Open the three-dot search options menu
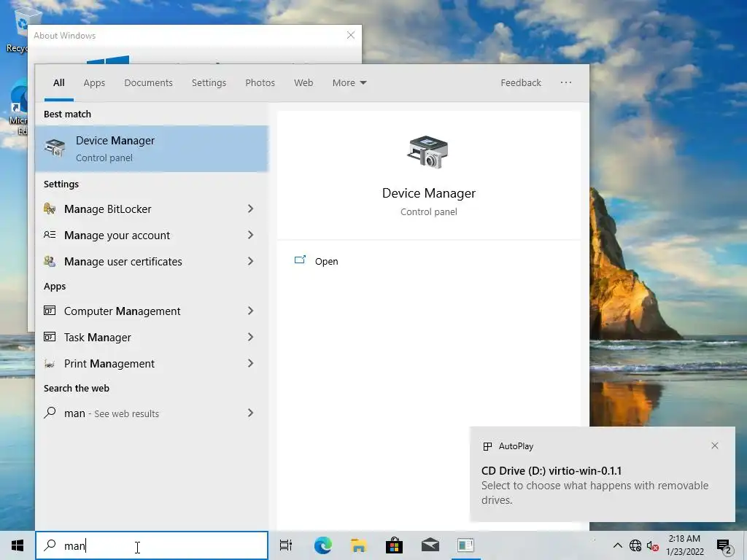 [x=565, y=82]
